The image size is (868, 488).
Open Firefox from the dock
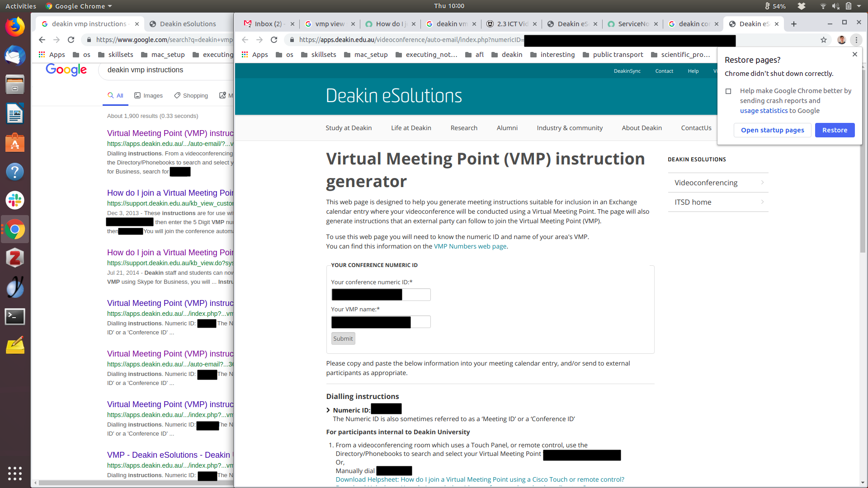point(15,27)
